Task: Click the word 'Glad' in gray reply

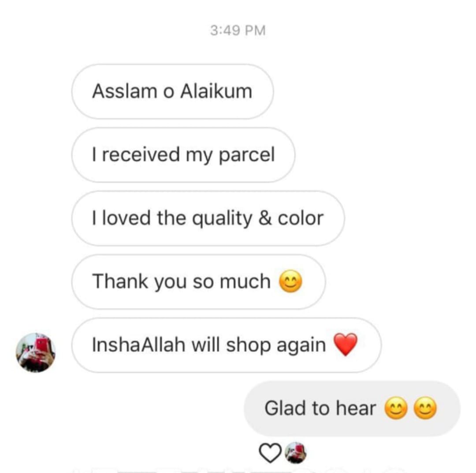Action: pos(285,408)
